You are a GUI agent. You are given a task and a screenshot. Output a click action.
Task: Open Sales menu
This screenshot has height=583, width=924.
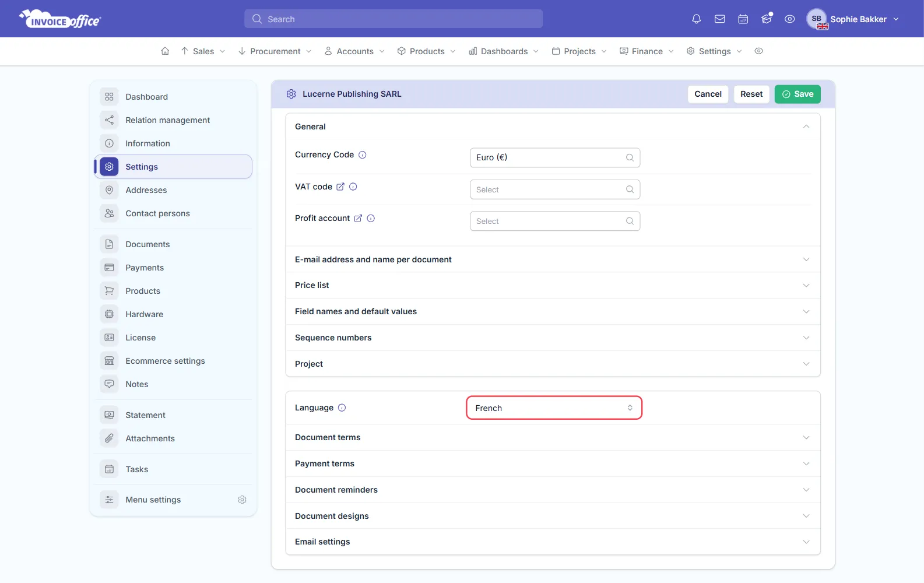tap(203, 51)
